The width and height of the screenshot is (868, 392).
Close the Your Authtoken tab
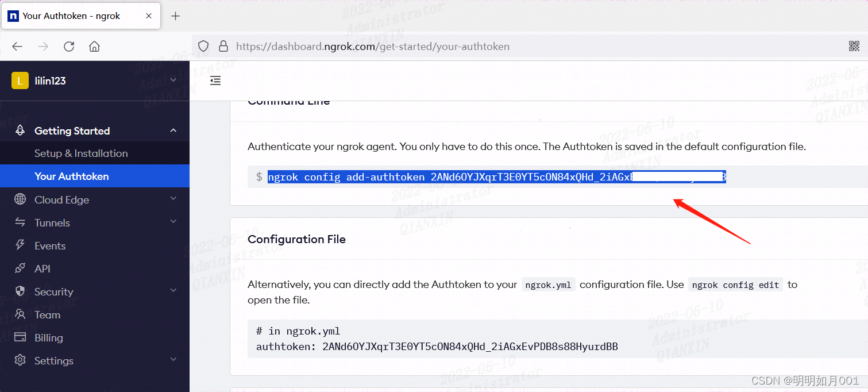point(149,16)
